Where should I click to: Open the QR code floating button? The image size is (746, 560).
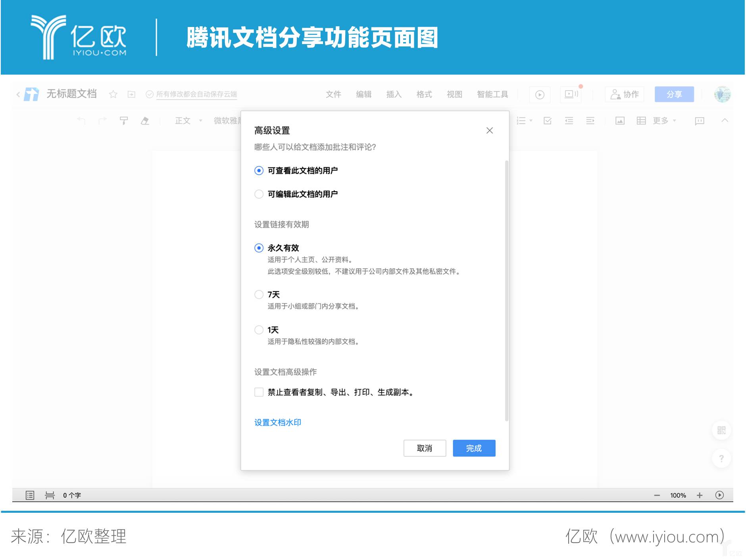pyautogui.click(x=721, y=430)
